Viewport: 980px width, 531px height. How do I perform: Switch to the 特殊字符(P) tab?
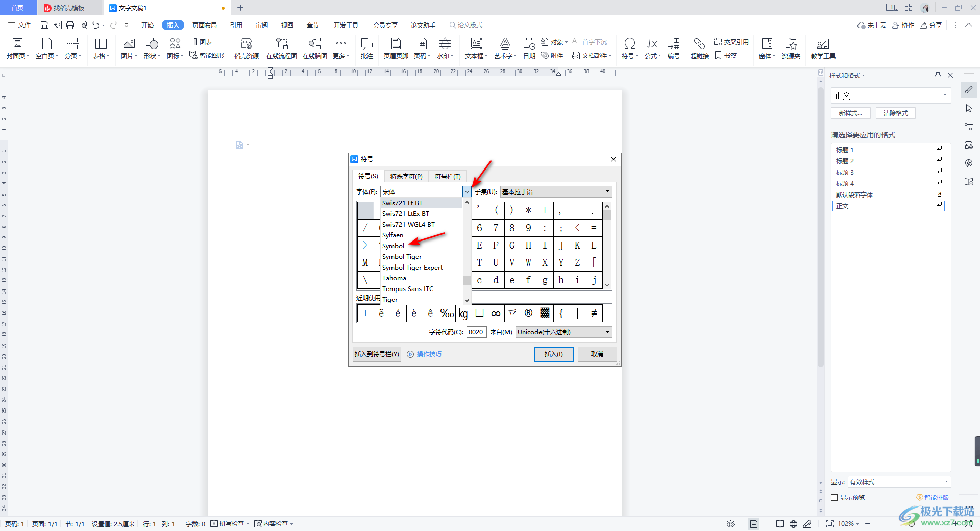point(406,176)
